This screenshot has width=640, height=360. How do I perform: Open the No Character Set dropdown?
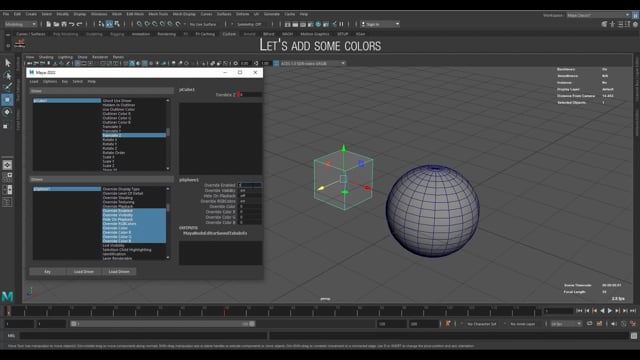point(482,324)
